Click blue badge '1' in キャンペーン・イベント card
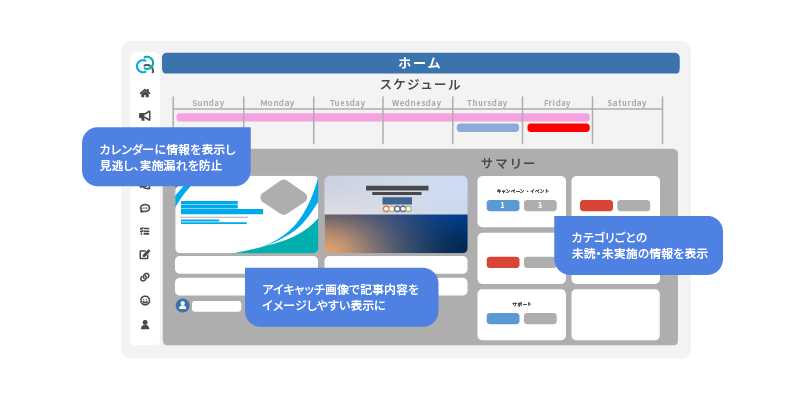This screenshot has height=400, width=800. pos(503,206)
